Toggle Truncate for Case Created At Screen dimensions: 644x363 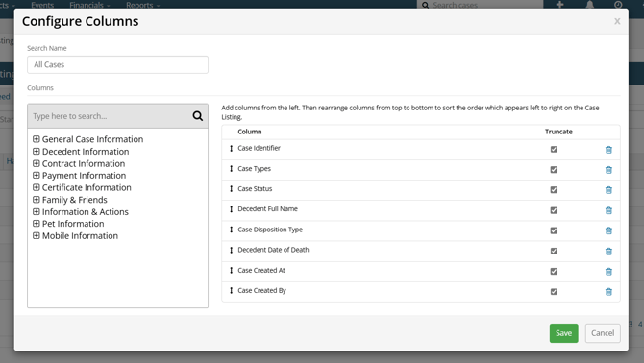[554, 271]
